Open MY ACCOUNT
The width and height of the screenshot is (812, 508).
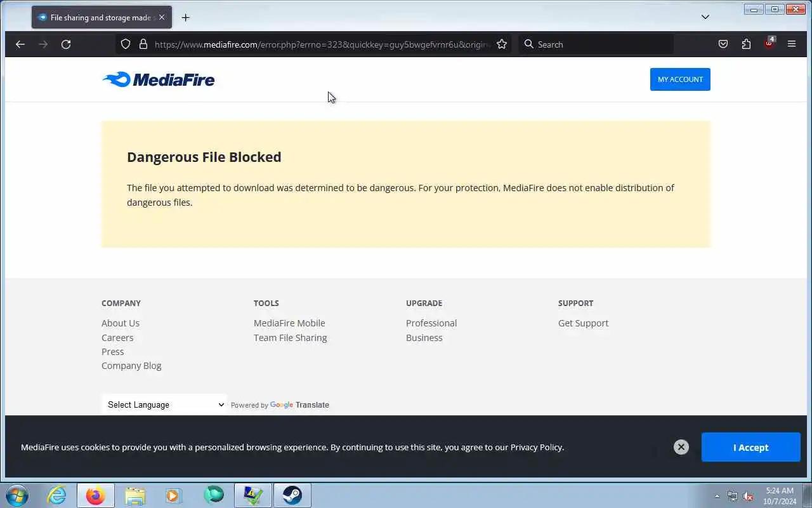(x=680, y=79)
